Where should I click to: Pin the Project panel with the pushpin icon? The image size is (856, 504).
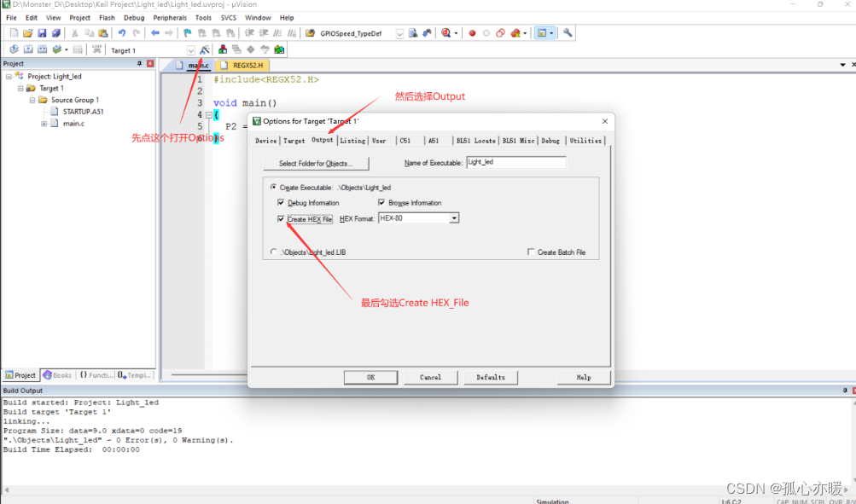point(139,64)
